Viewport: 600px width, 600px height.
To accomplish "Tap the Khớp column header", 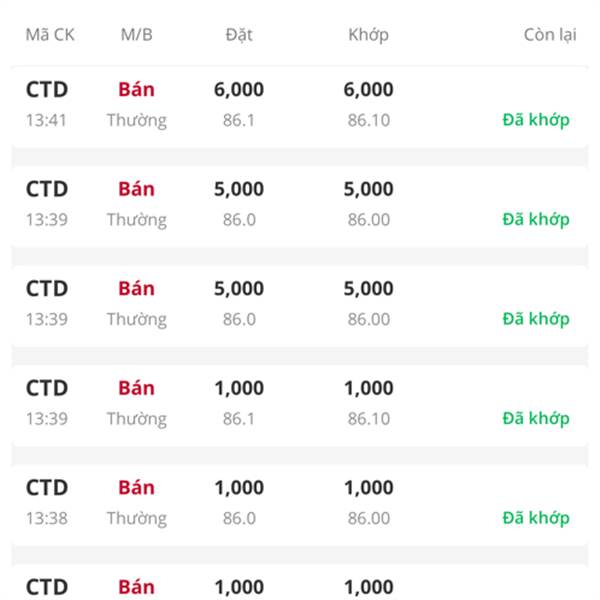I will (368, 35).
